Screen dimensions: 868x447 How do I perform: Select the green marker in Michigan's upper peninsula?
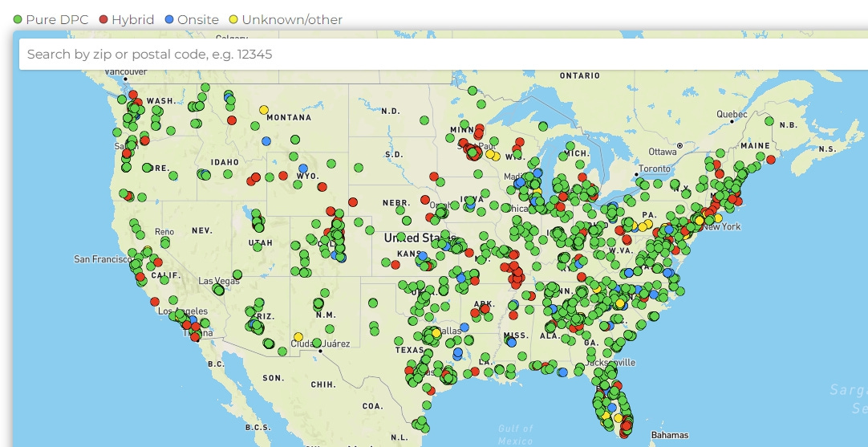point(543,126)
